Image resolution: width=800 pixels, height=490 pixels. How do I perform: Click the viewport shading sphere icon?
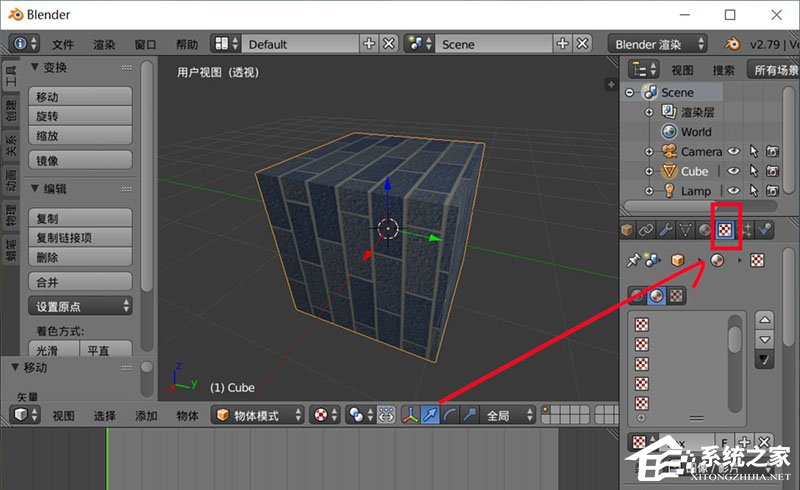pyautogui.click(x=320, y=415)
